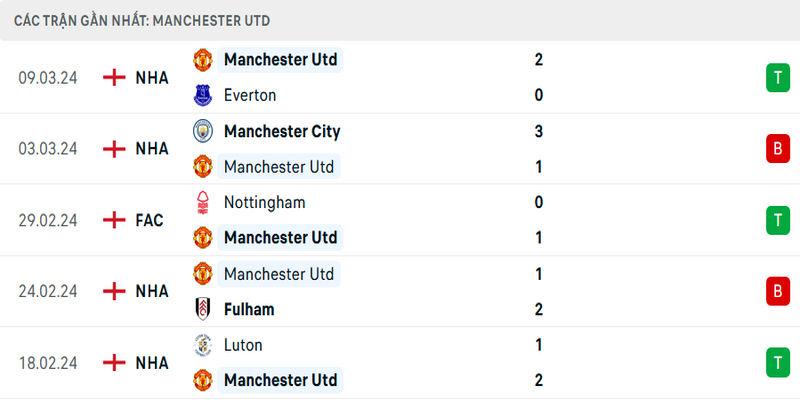The width and height of the screenshot is (800, 400).
Task: Open the Fulham team link
Action: [249, 309]
